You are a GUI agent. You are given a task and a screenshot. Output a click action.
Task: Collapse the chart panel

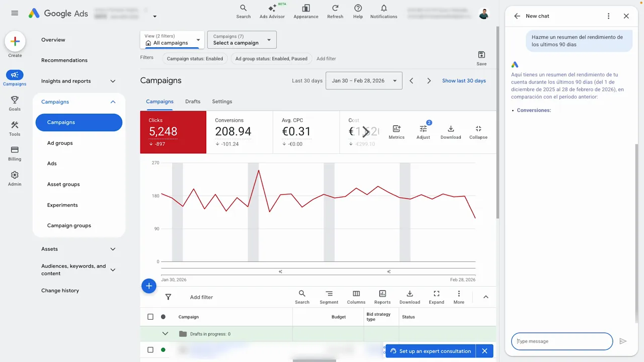tap(478, 132)
